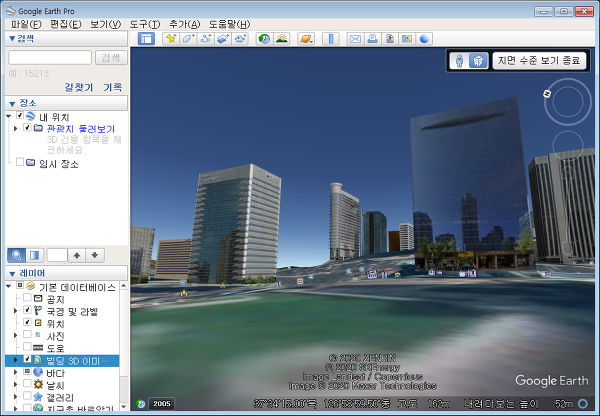This screenshot has height=416, width=600.
Task: Open the 길찾기 directions link
Action: coord(78,87)
